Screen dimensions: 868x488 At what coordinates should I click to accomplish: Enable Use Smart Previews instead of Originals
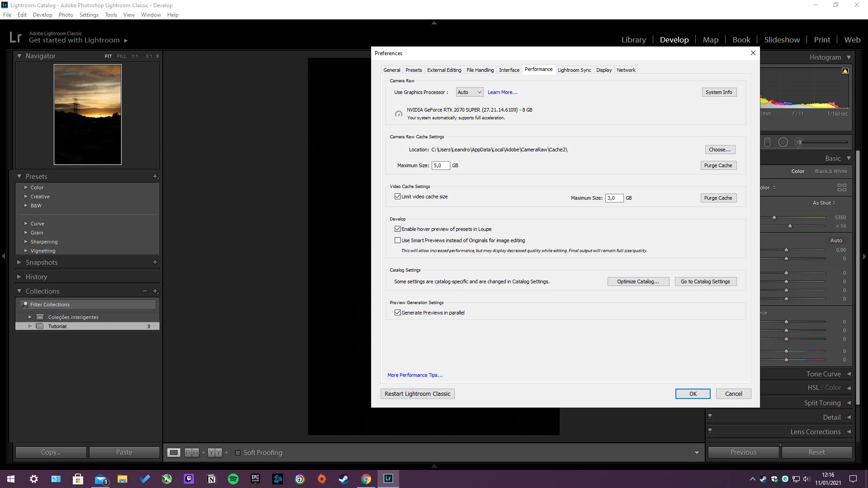(x=398, y=240)
